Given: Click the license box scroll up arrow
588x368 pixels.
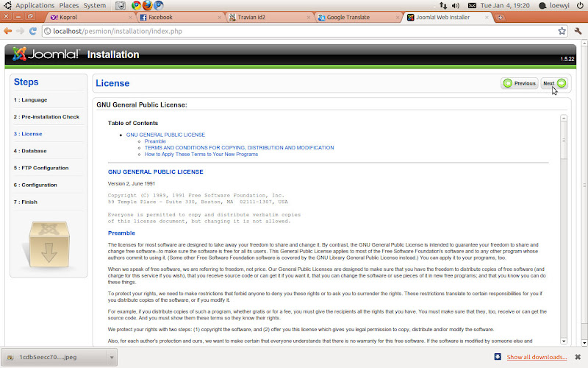Looking at the screenshot, I should point(564,118).
